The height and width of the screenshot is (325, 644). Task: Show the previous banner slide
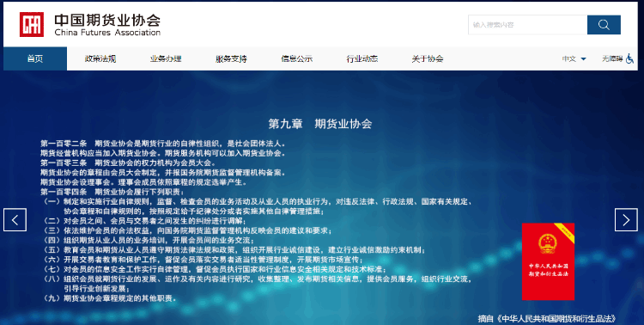tap(15, 220)
